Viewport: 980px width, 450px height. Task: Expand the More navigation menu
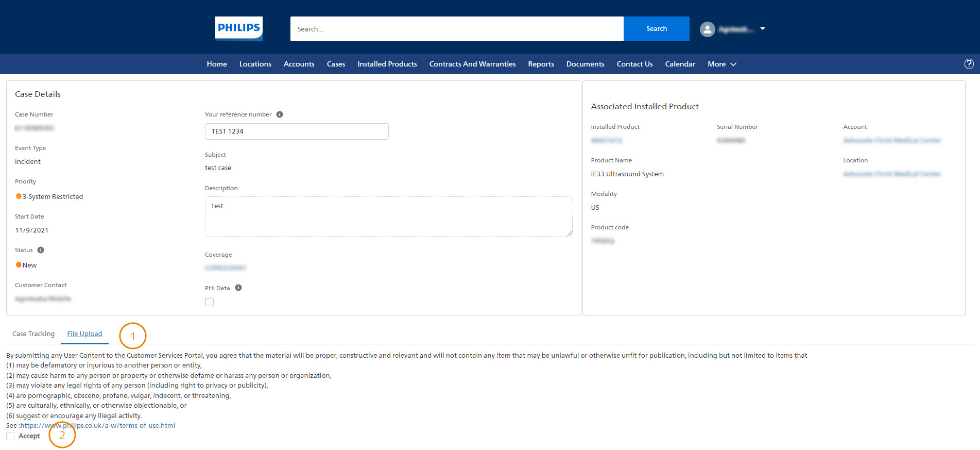(x=721, y=64)
